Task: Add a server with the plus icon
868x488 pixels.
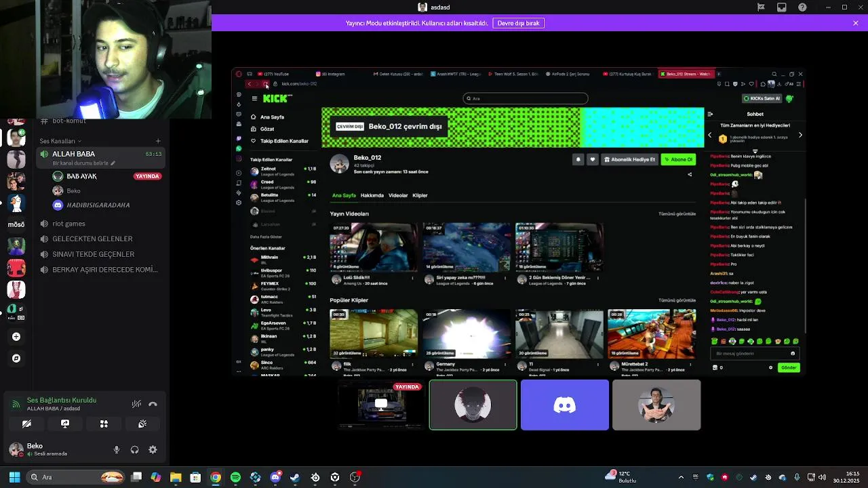Action: pos(16,336)
